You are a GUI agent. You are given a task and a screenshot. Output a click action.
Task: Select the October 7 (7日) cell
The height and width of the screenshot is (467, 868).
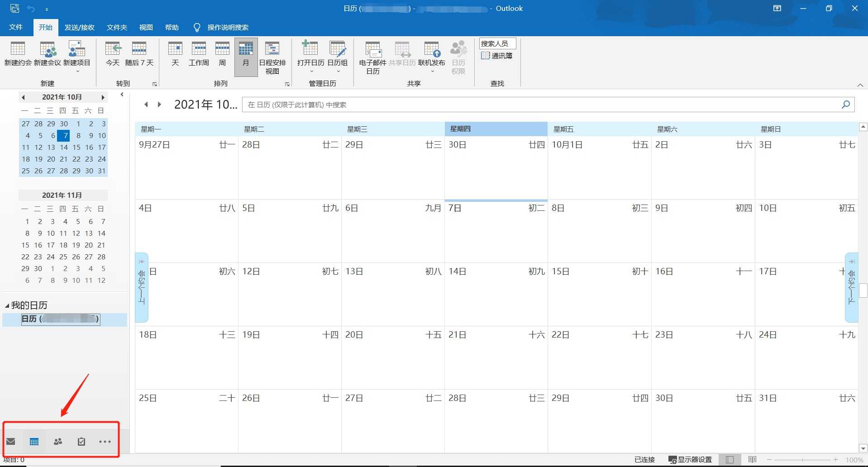click(496, 231)
